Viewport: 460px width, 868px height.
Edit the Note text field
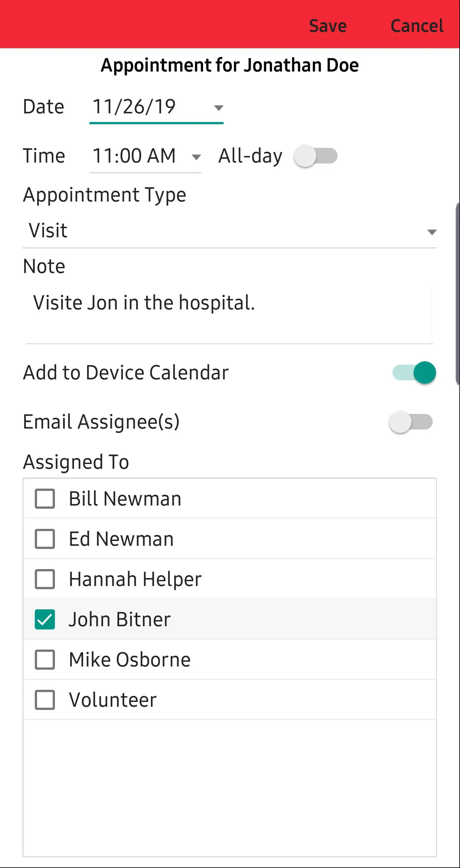[229, 315]
